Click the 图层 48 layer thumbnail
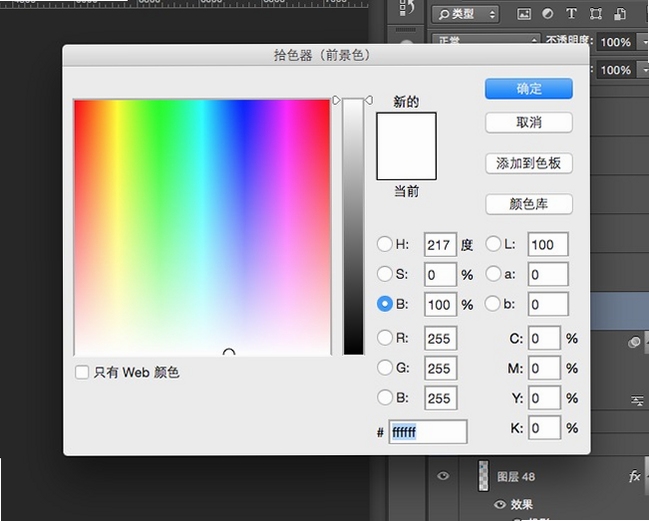This screenshot has width=649, height=521. 483,476
